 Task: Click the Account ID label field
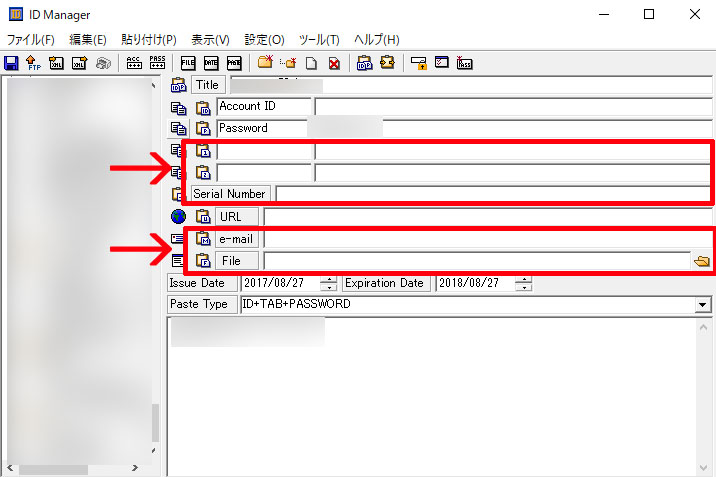[263, 107]
